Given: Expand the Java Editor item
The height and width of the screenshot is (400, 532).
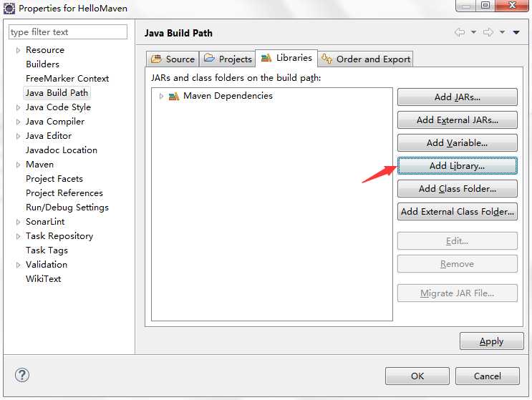Looking at the screenshot, I should click(x=18, y=136).
